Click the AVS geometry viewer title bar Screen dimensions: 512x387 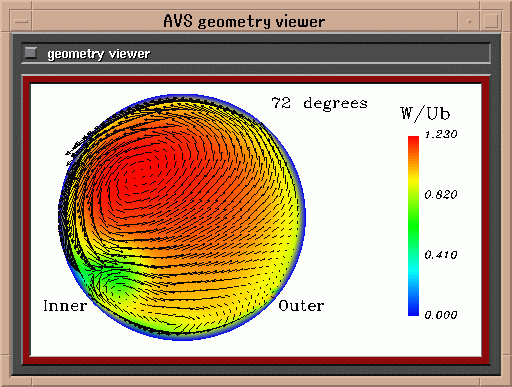tap(244, 21)
